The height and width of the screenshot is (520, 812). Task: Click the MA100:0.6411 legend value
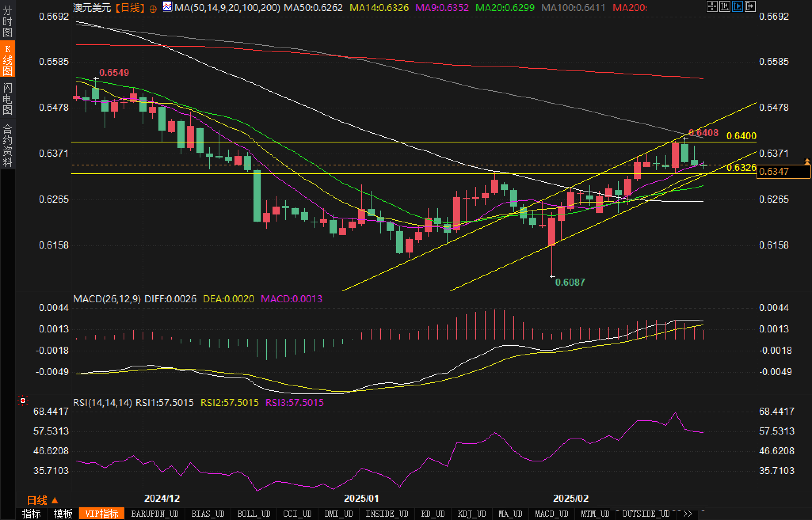[x=573, y=8]
